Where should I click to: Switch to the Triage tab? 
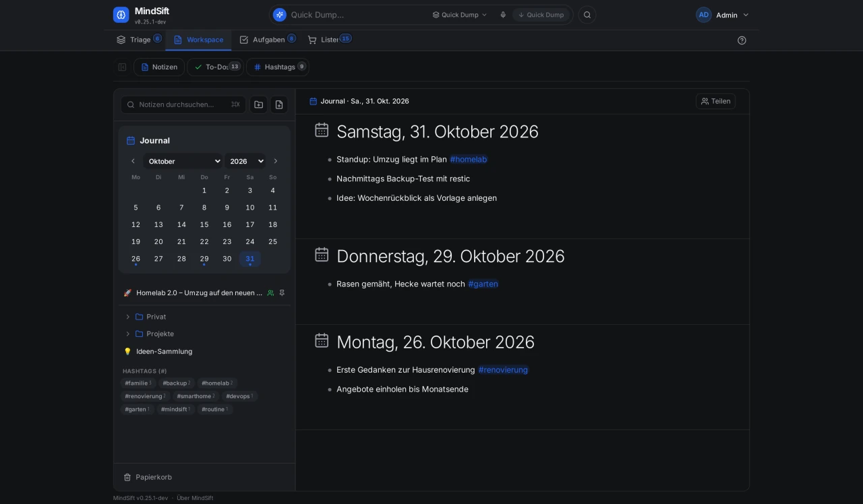(x=138, y=40)
